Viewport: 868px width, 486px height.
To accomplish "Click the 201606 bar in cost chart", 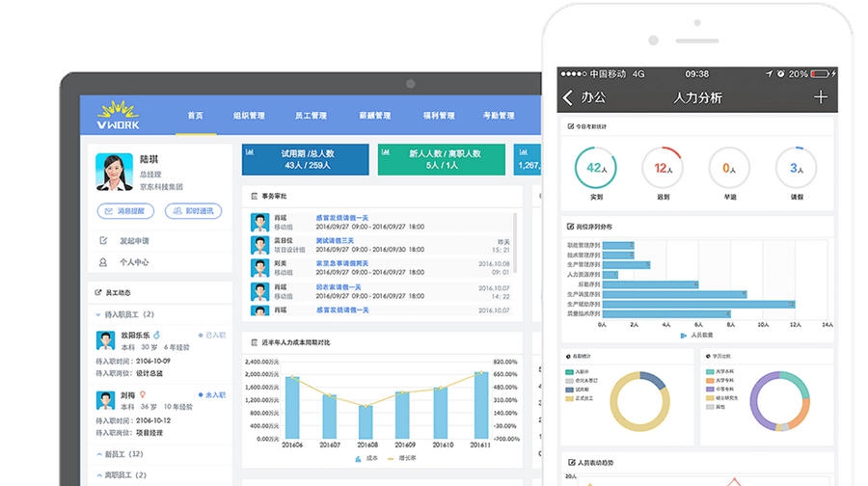I will 292,407.
